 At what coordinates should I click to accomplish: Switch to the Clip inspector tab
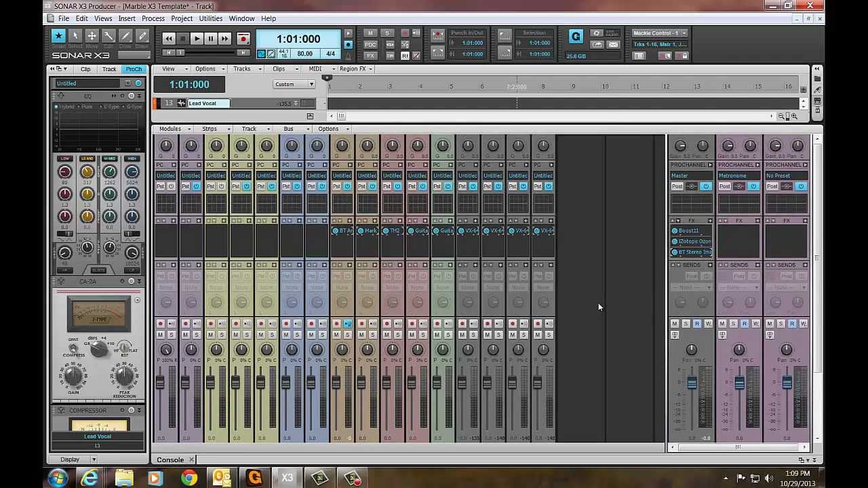click(85, 69)
